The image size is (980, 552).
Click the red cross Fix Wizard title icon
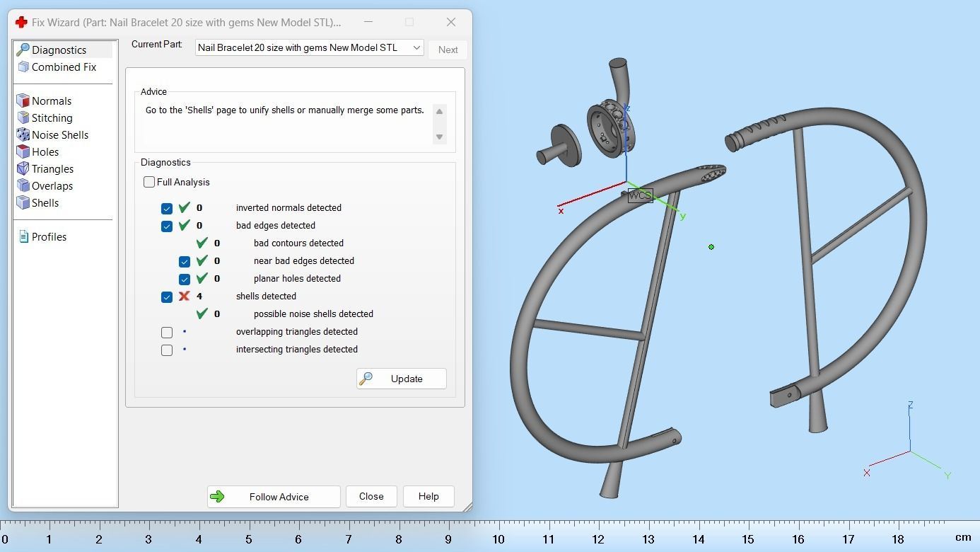click(21, 23)
